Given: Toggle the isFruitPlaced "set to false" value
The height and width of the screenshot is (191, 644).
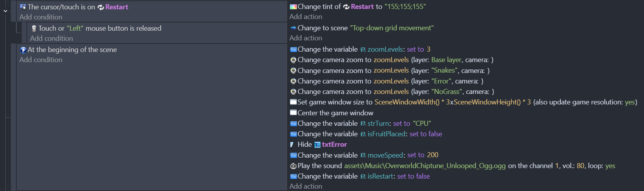Looking at the screenshot, I should coord(426,134).
